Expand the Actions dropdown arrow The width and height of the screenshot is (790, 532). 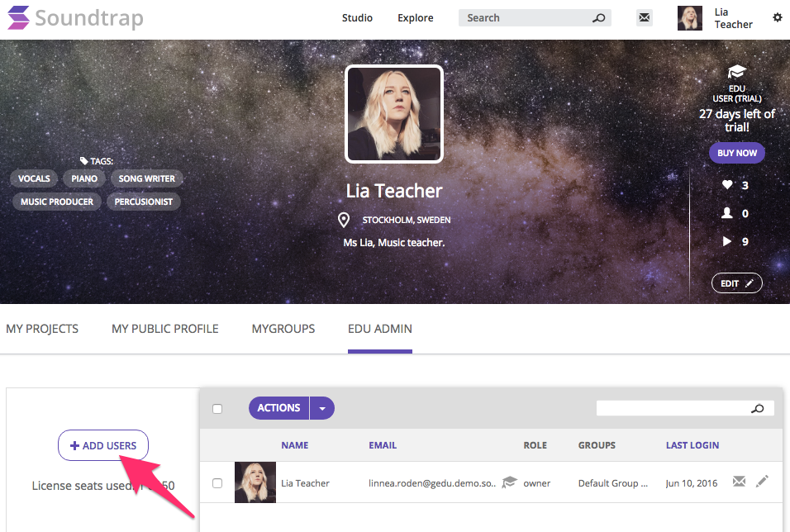point(322,408)
